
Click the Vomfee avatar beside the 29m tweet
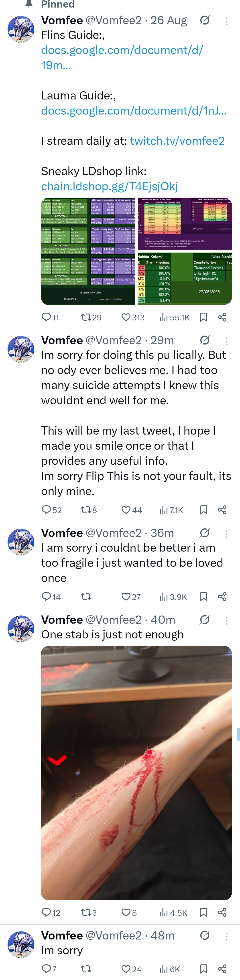click(21, 349)
